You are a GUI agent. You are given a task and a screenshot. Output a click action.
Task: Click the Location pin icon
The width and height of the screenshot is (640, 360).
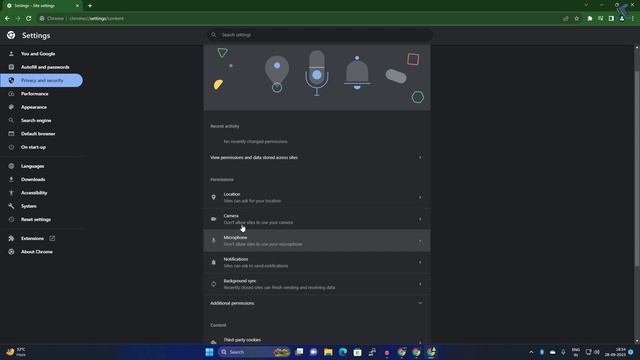213,197
